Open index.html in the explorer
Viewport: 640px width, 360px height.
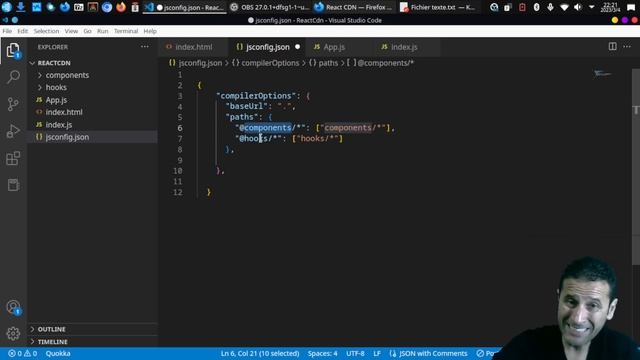pyautogui.click(x=92, y=112)
